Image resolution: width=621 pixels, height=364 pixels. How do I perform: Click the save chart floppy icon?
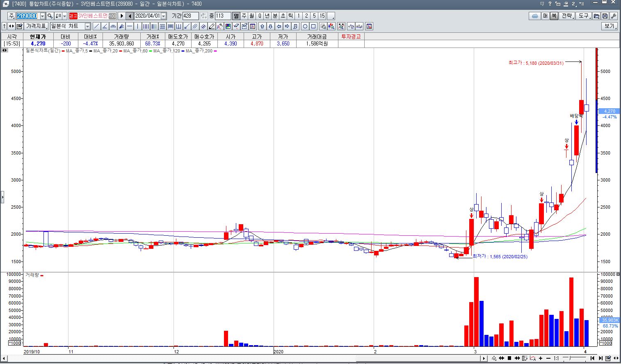pyautogui.click(x=605, y=16)
